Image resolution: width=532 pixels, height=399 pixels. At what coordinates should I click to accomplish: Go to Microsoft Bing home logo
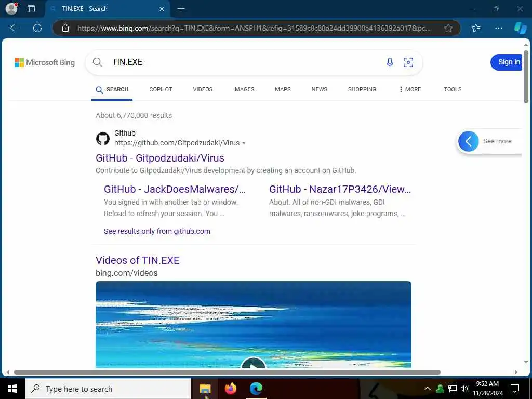[45, 62]
